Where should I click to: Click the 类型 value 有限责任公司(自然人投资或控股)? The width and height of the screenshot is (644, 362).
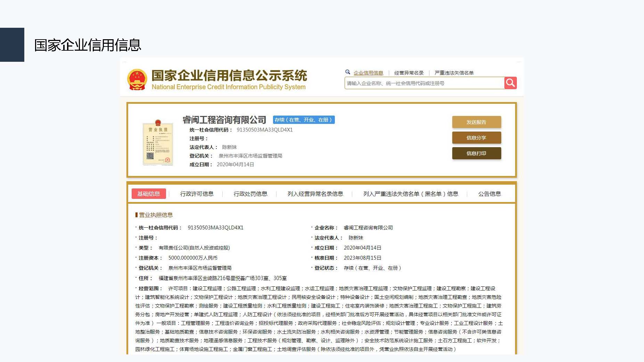point(194,248)
